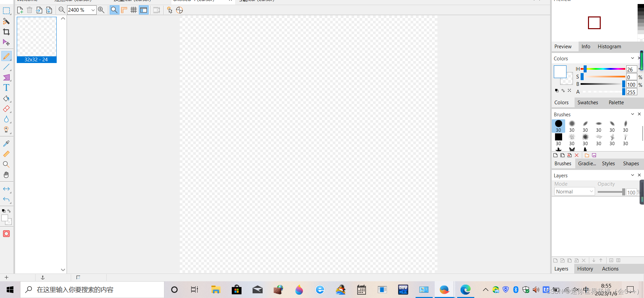
Task: Toggle rulers display in toolbar
Action: coord(124,10)
